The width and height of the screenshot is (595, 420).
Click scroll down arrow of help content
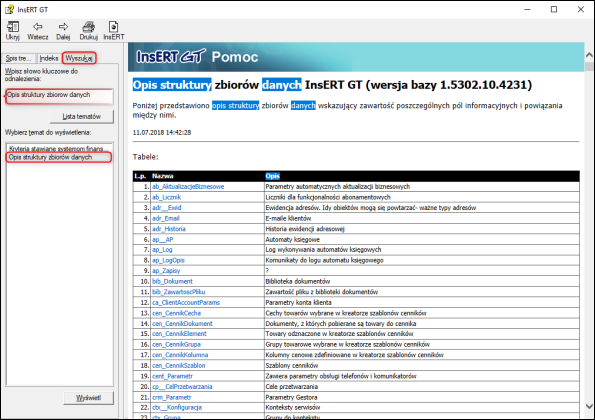pyautogui.click(x=589, y=406)
